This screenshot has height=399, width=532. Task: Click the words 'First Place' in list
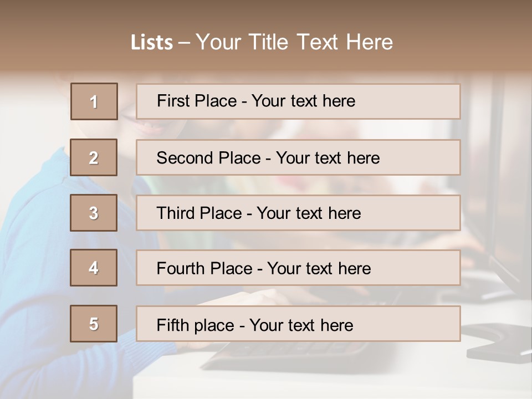[196, 101]
